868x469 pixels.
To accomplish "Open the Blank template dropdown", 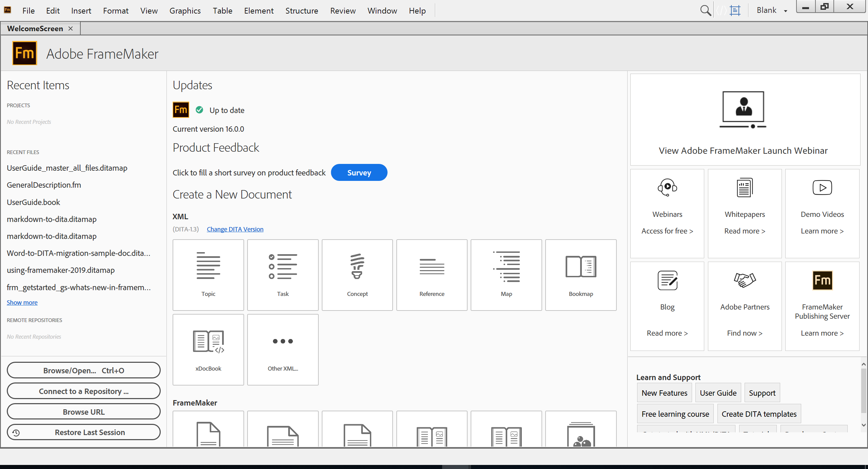I will tap(772, 10).
